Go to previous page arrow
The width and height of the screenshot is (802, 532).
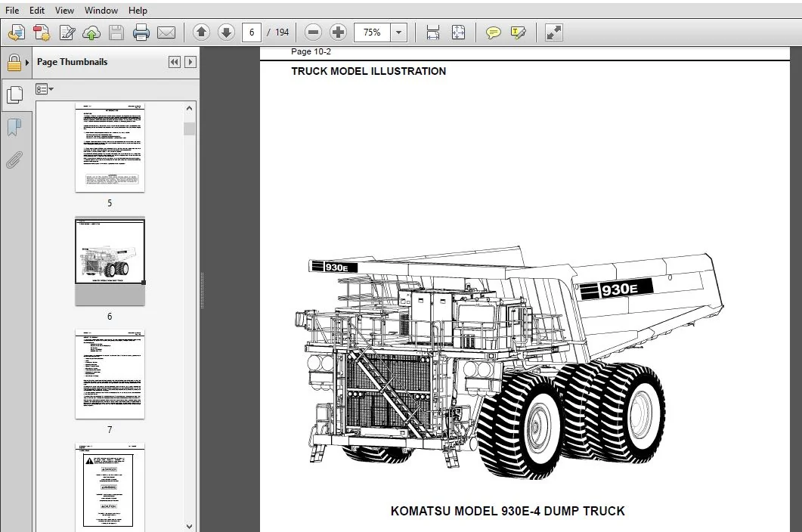tap(202, 32)
